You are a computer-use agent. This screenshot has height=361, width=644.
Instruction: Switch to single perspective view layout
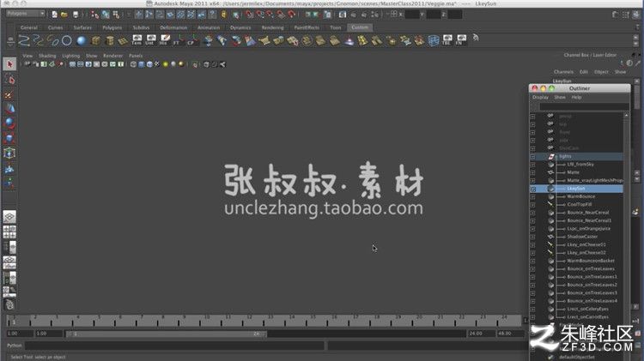tap(9, 217)
